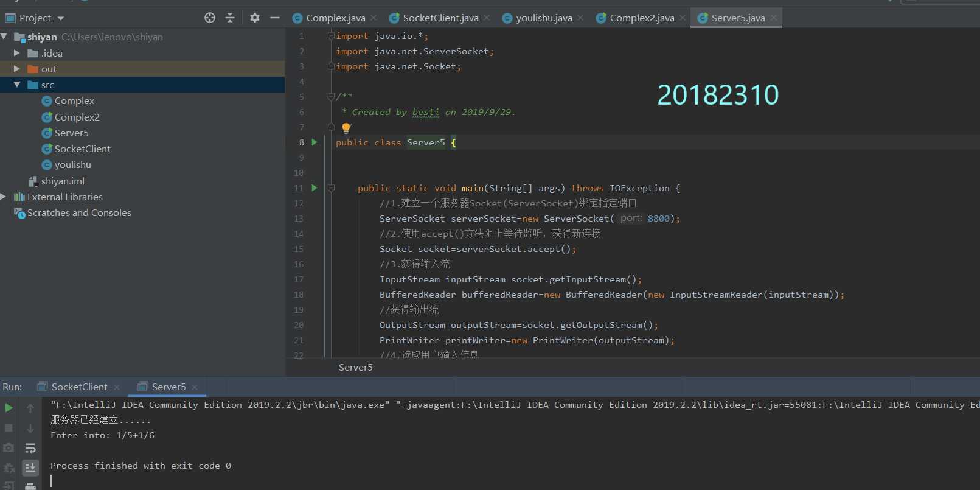The width and height of the screenshot is (980, 490).
Task: Click the collapse-all icon in Project panel
Action: [230, 18]
